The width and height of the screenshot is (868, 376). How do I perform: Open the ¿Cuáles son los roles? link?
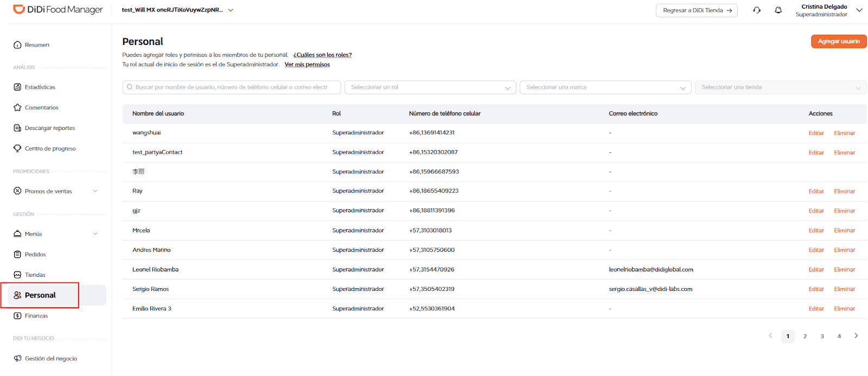(x=322, y=55)
